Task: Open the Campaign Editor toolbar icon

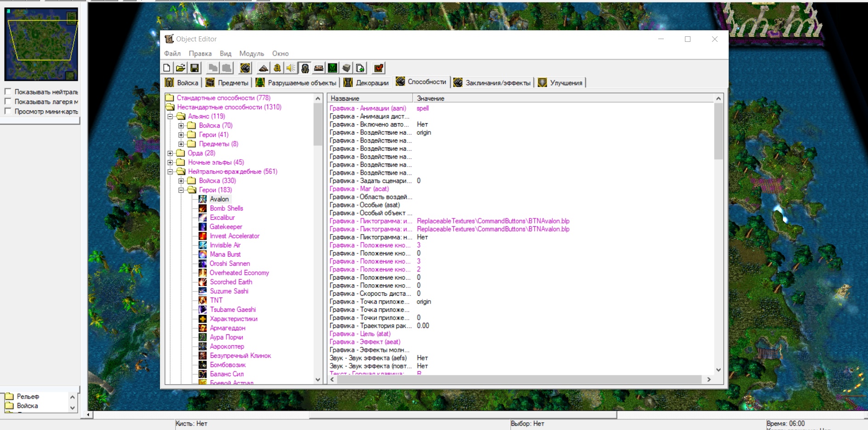Action: [318, 68]
